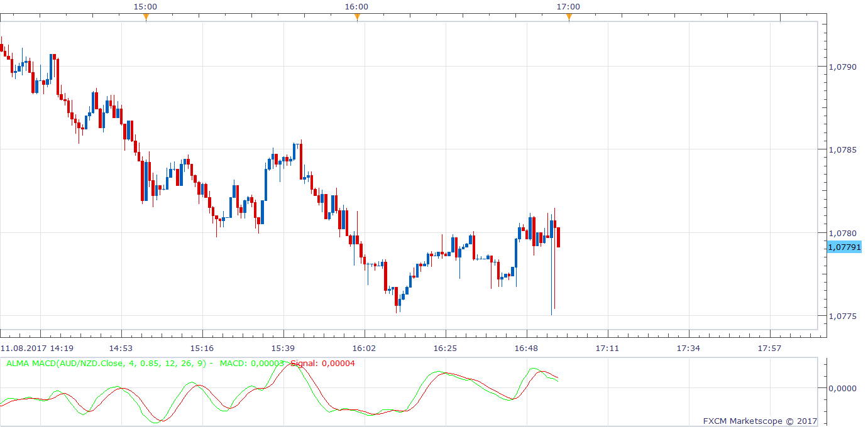Click the 16:02 time axis label
The width and height of the screenshot is (868, 427).
[x=364, y=348]
